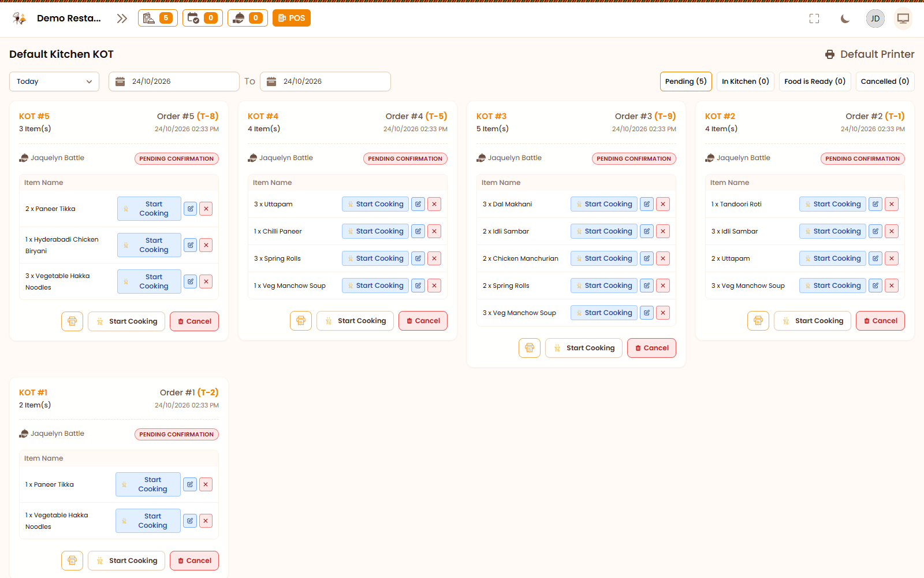Edit Dal Makhani item in KOT #3
The width and height of the screenshot is (924, 578).
pos(647,204)
